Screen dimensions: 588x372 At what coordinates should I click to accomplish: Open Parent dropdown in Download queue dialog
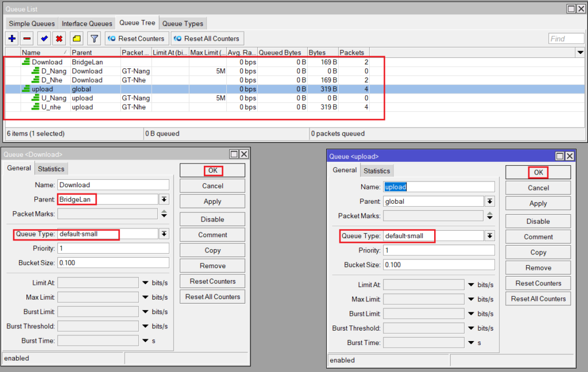[164, 200]
